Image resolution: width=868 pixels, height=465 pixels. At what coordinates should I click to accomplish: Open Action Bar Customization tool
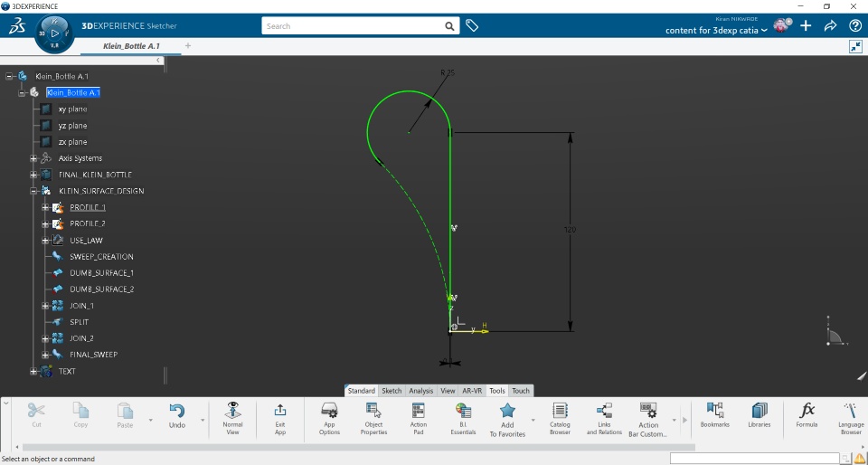coord(648,420)
